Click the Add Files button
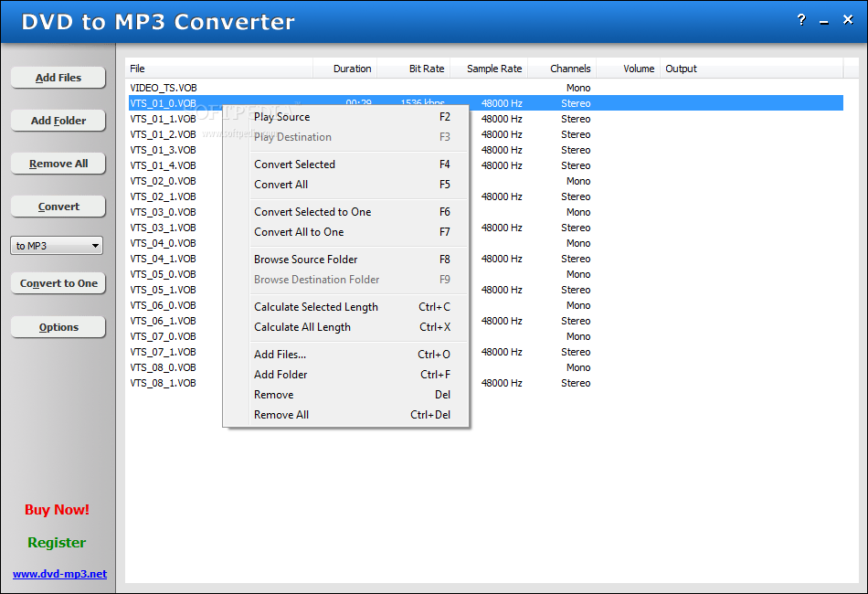Viewport: 868px width, 594px height. click(x=58, y=78)
